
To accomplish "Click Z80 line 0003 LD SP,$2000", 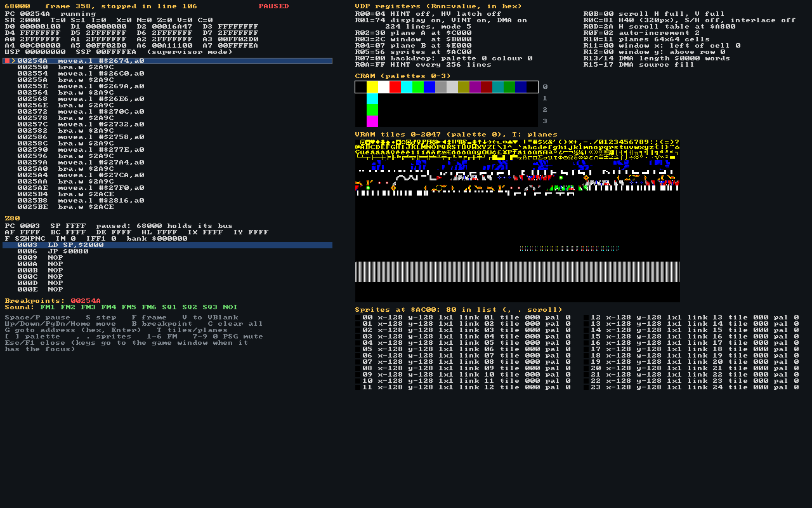I will click(167, 245).
